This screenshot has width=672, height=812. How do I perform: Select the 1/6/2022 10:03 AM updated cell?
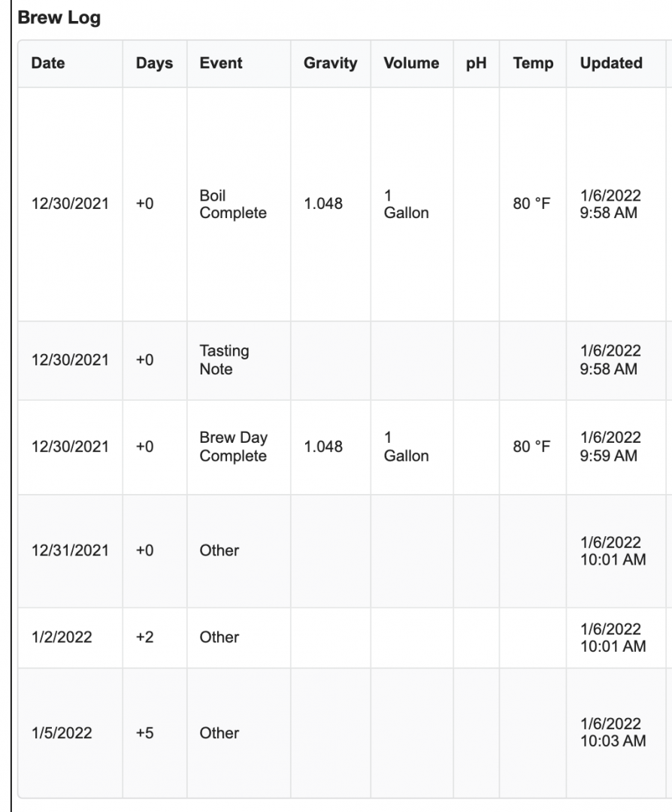[613, 733]
